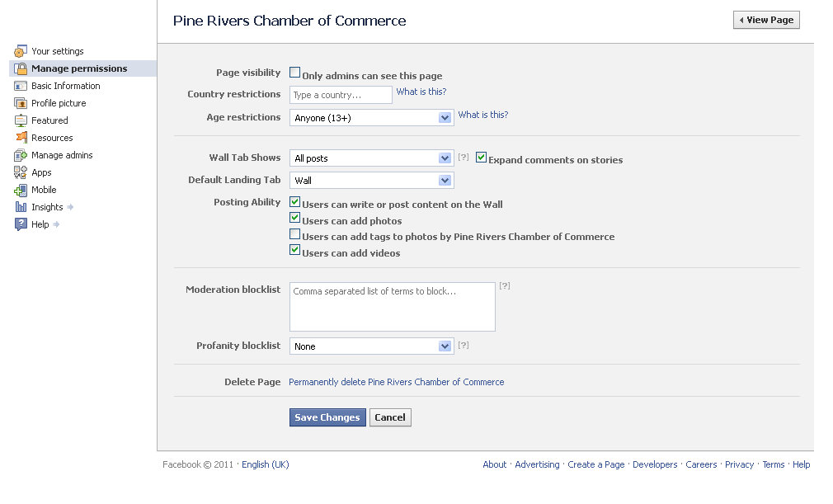
Task: Click the Insights chart icon
Action: 21,207
